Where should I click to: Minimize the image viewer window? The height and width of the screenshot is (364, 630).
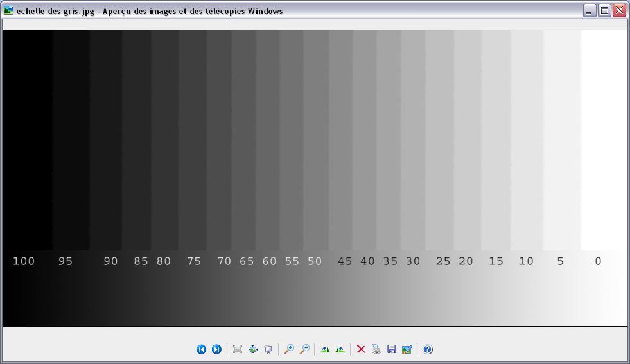[x=590, y=11]
